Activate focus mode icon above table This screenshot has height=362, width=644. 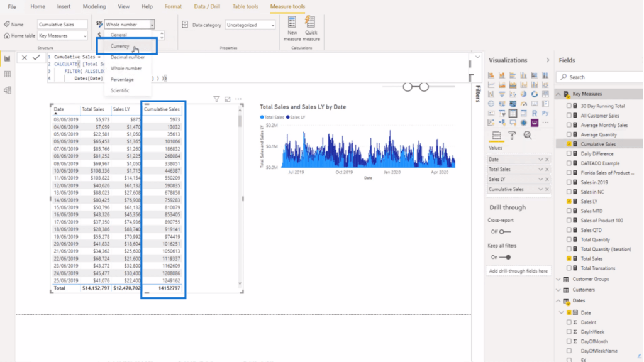228,99
